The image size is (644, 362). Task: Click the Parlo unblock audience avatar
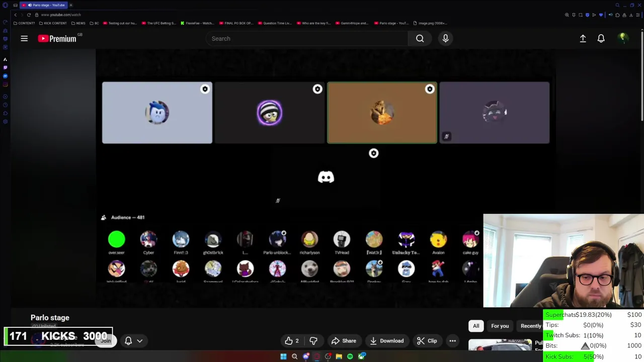277,239
